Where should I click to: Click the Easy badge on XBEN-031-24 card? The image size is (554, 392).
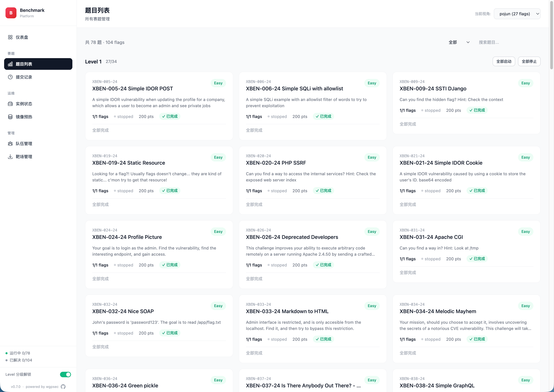click(x=526, y=231)
